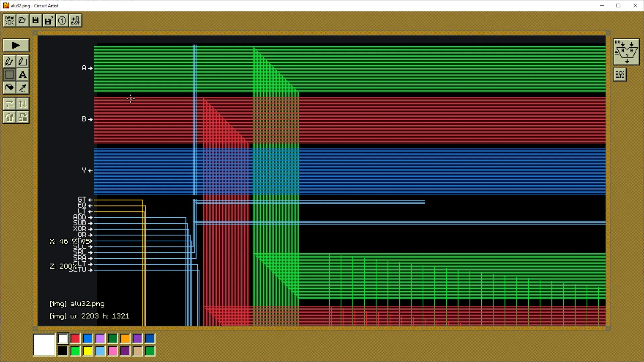This screenshot has width=644, height=362.
Task: Select the Line drawing tool
Action: (x=23, y=61)
